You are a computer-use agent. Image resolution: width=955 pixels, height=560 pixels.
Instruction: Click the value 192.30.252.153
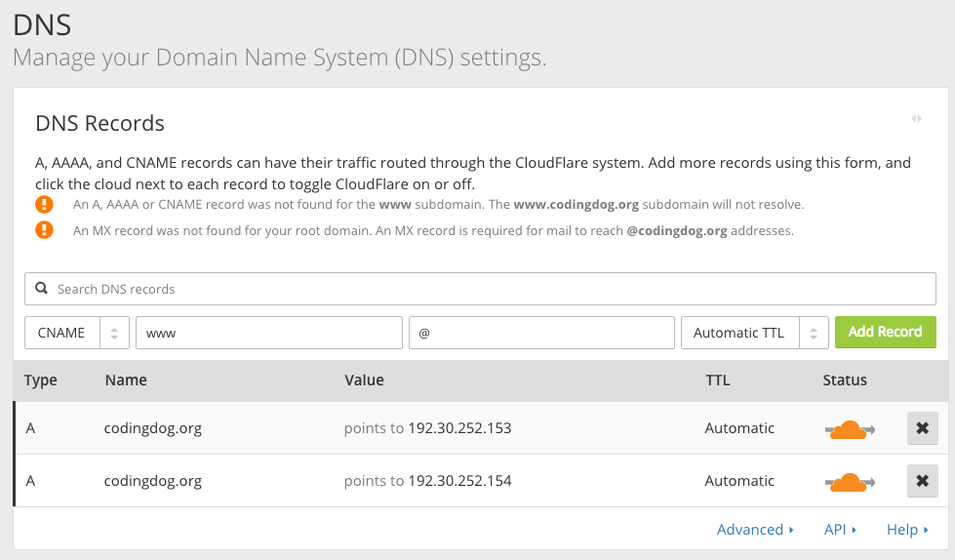click(459, 428)
